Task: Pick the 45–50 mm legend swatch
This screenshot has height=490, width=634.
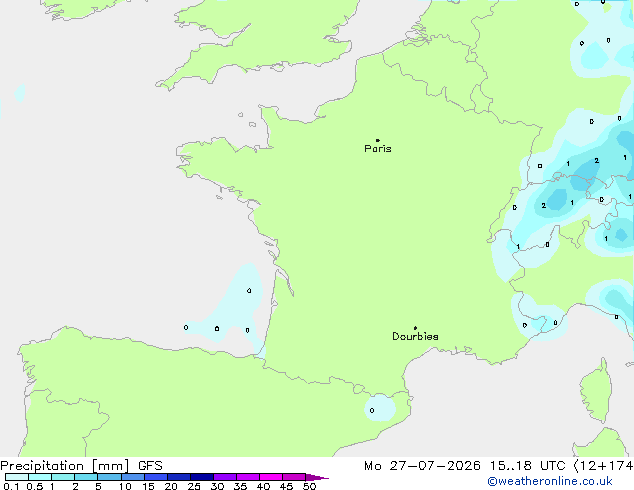Action: pyautogui.click(x=294, y=477)
